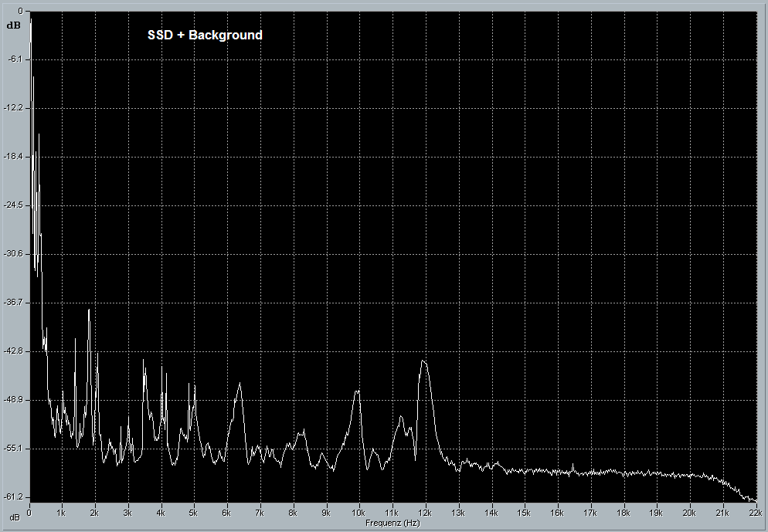
Task: Click the '6k' frequency axis label
Action: pyautogui.click(x=226, y=513)
